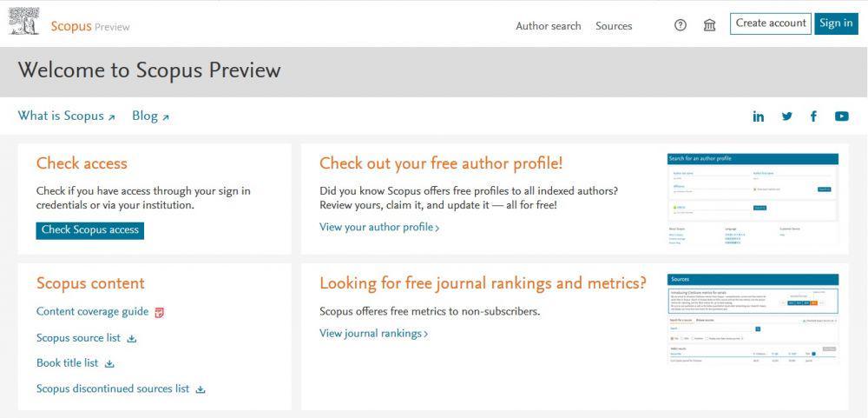Click the Welcome to Scopus Preview title
Screen dimensions: 868x418
pyautogui.click(x=149, y=70)
